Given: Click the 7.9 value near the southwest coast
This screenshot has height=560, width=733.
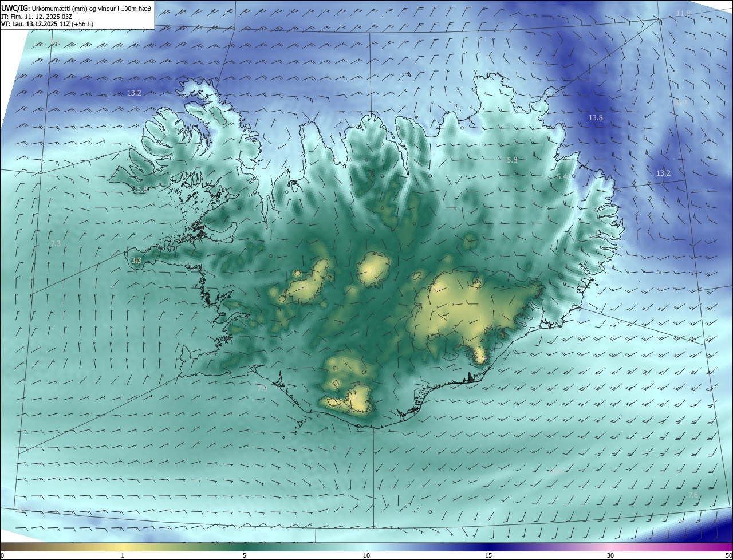Looking at the screenshot, I should [262, 389].
